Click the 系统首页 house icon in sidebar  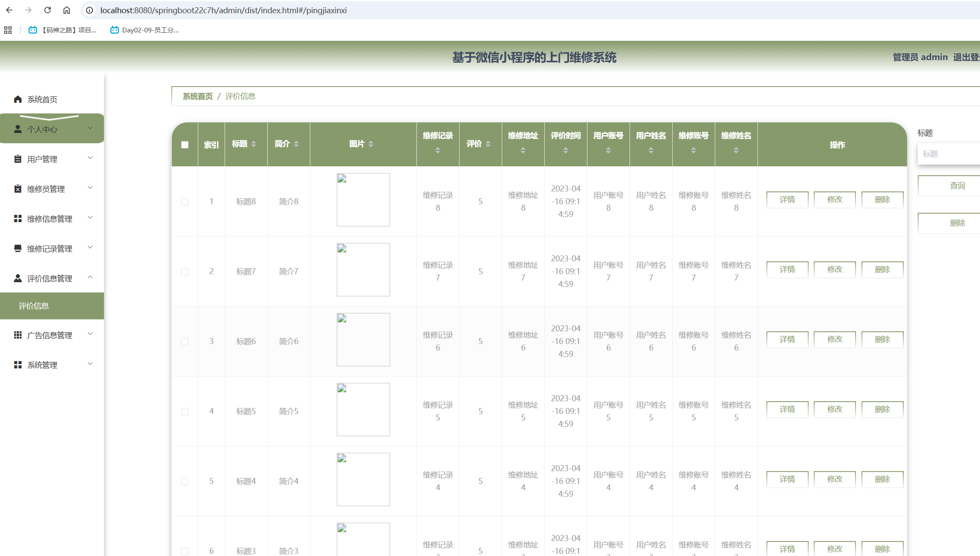point(17,99)
